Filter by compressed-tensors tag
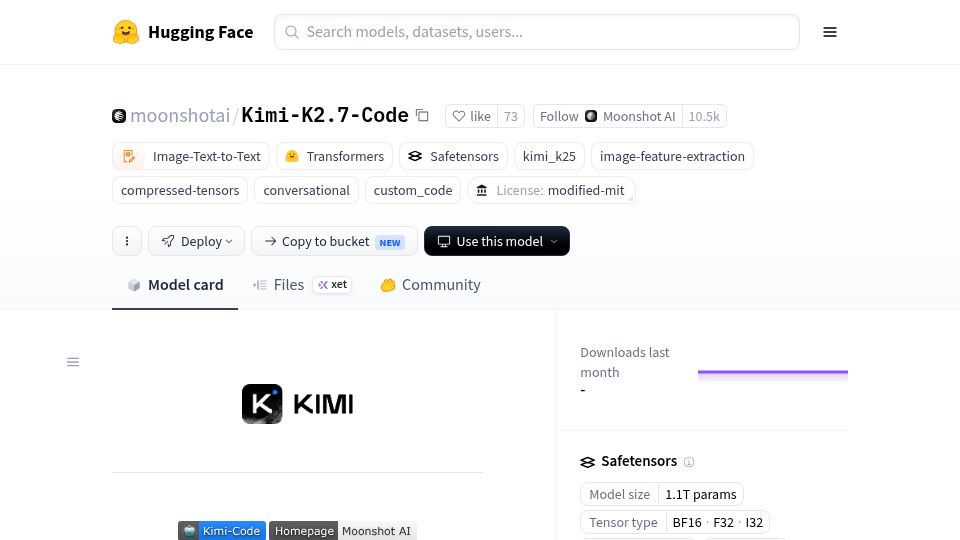The image size is (960, 540). (x=180, y=190)
